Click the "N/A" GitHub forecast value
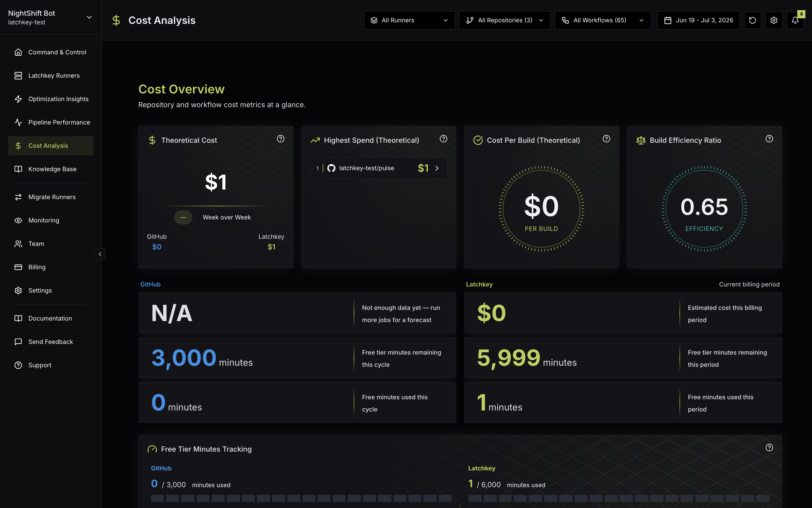 (x=172, y=313)
